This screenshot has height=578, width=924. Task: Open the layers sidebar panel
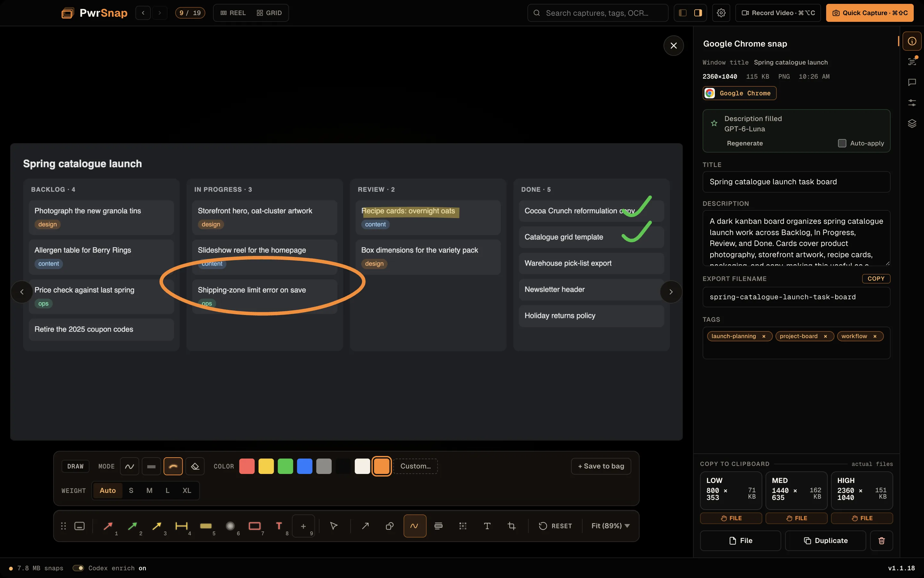912,124
